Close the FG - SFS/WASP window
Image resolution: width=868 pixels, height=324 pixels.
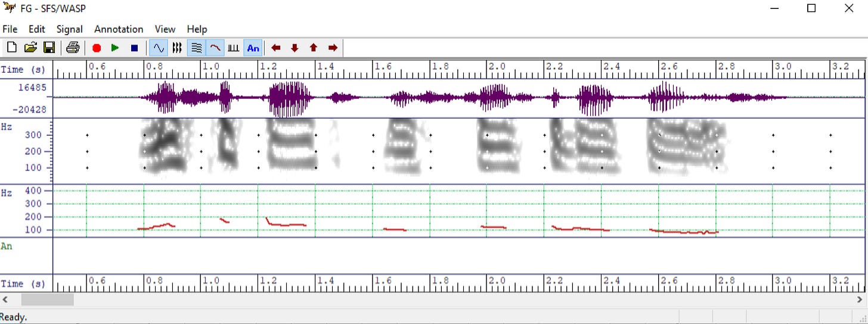[849, 8]
